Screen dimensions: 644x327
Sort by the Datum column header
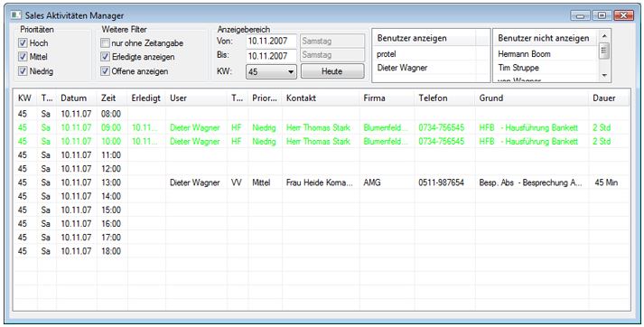pos(77,98)
